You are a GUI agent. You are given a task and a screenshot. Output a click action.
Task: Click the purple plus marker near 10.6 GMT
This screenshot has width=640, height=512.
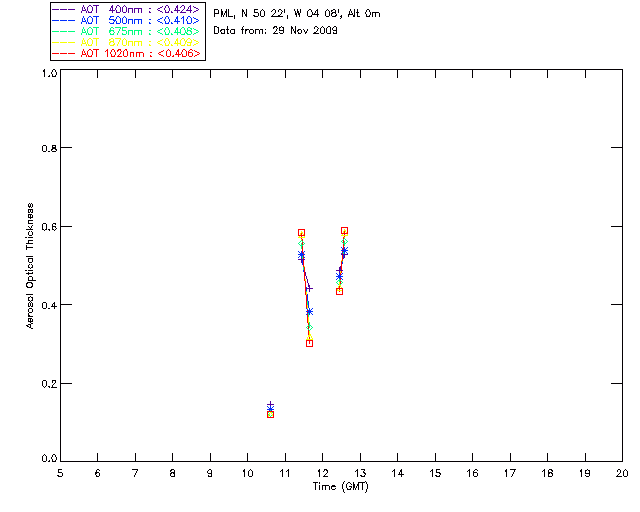tap(270, 405)
